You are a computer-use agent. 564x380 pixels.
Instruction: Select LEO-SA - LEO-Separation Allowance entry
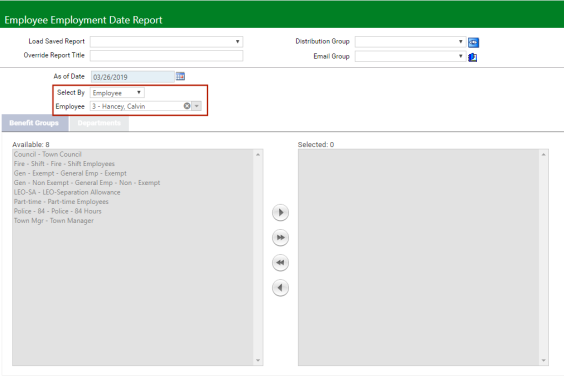tap(67, 192)
